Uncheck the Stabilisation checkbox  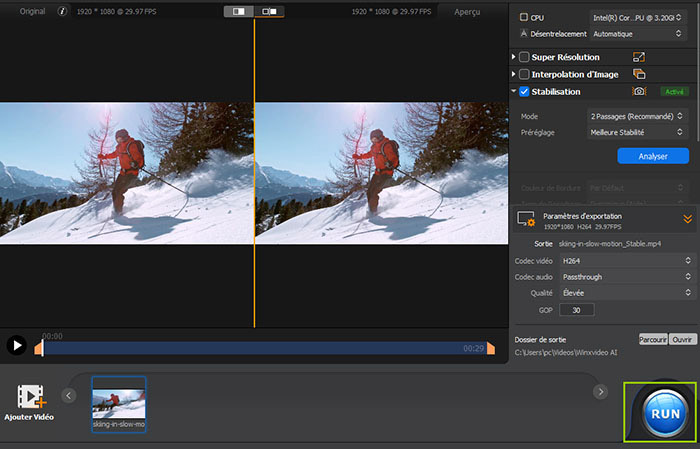click(524, 91)
